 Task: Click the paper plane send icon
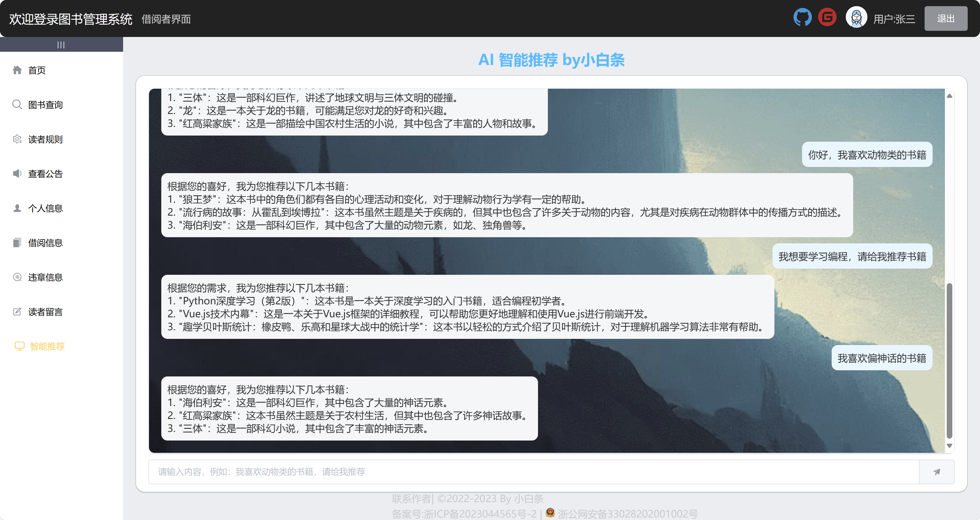pyautogui.click(x=936, y=472)
